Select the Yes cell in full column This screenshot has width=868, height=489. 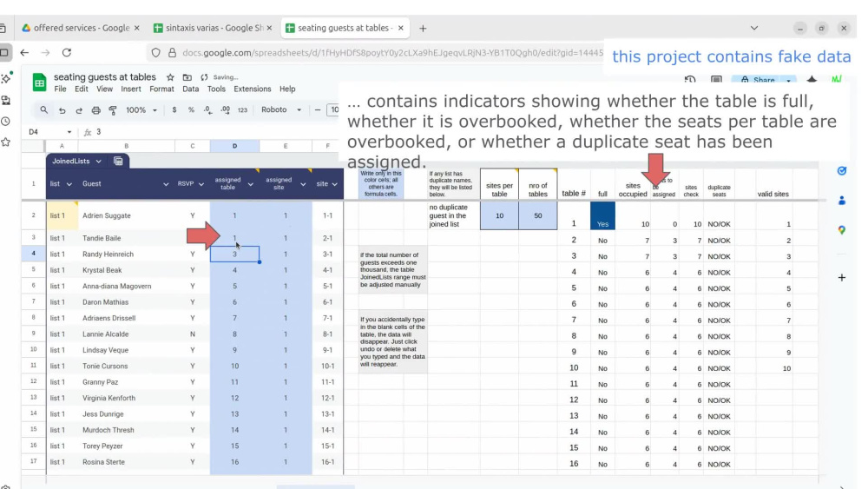tap(602, 215)
